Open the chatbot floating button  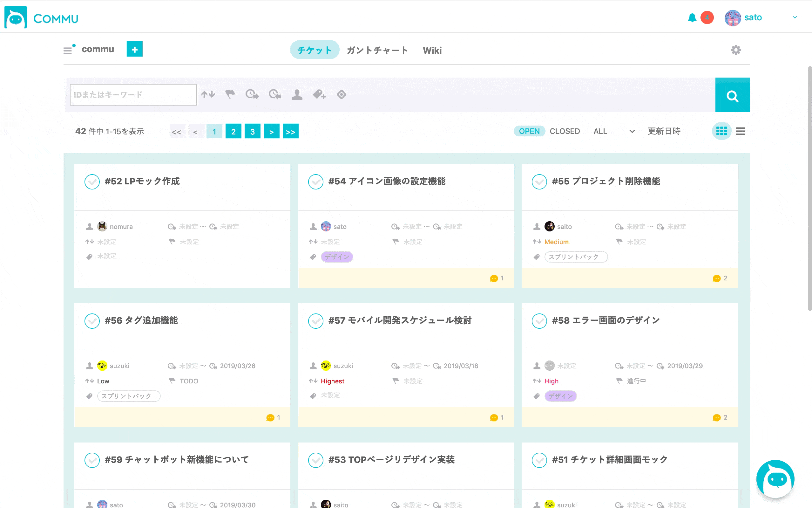click(x=775, y=479)
